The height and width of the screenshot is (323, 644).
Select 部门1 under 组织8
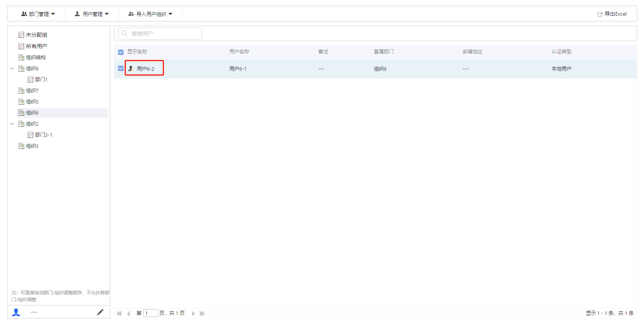click(41, 79)
